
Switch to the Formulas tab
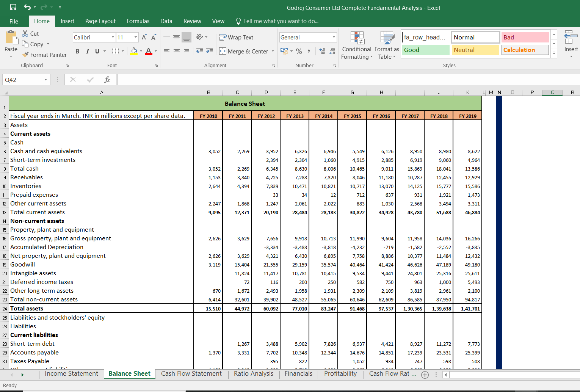point(138,21)
